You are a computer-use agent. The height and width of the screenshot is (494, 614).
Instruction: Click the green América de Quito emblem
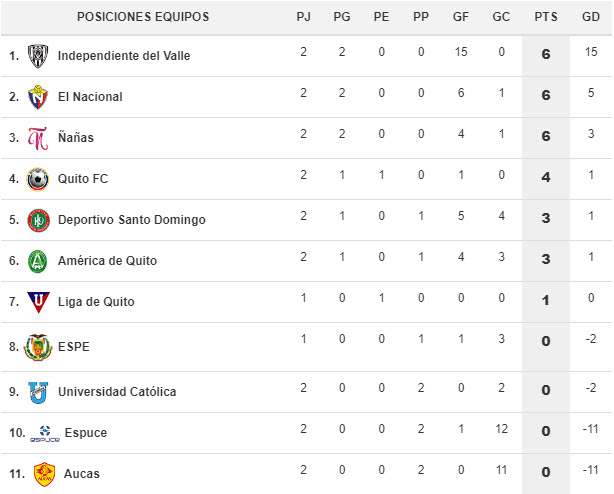[38, 261]
